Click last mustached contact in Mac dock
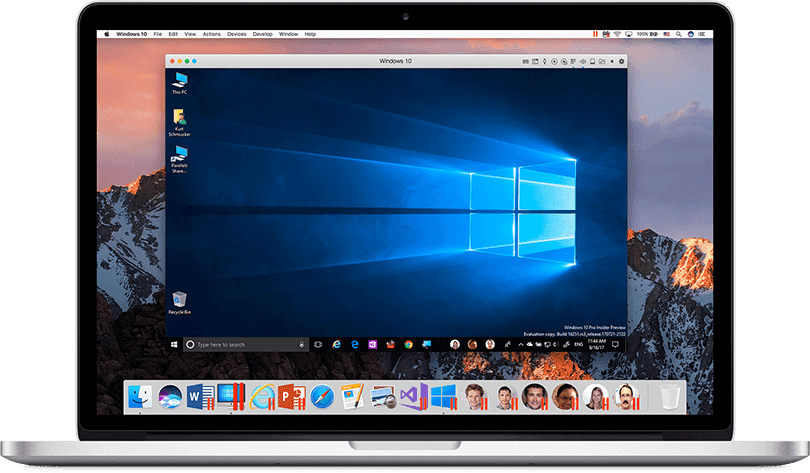810x473 pixels. pos(626,397)
